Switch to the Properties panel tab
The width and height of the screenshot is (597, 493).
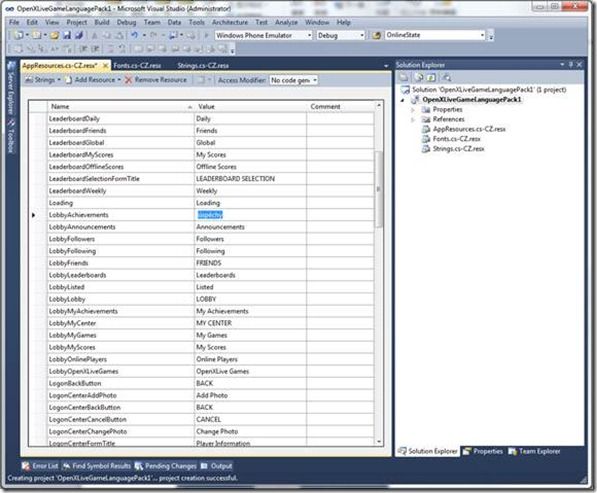pos(483,452)
